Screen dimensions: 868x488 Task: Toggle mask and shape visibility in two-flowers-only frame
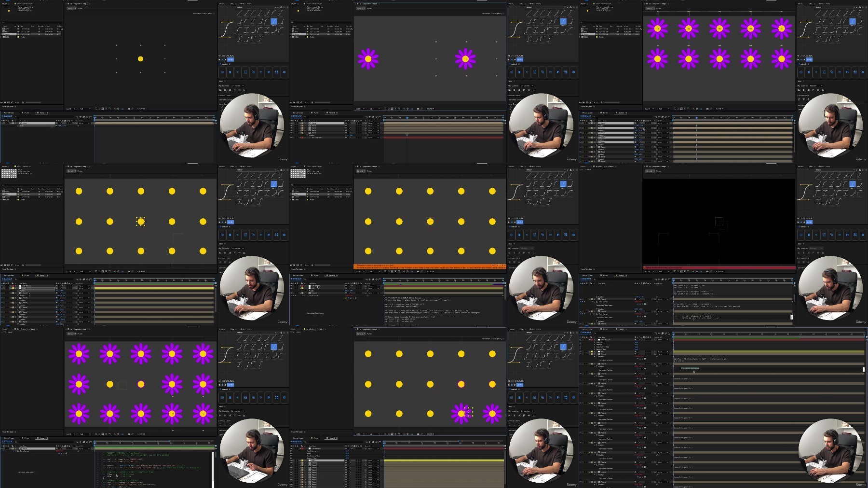(x=393, y=109)
